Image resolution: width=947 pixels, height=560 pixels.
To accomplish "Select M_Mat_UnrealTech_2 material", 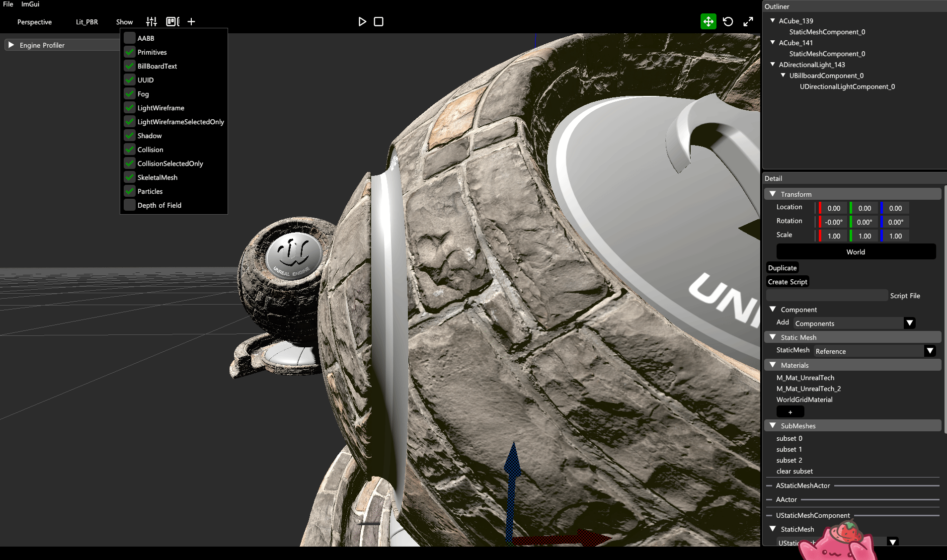I will point(809,389).
